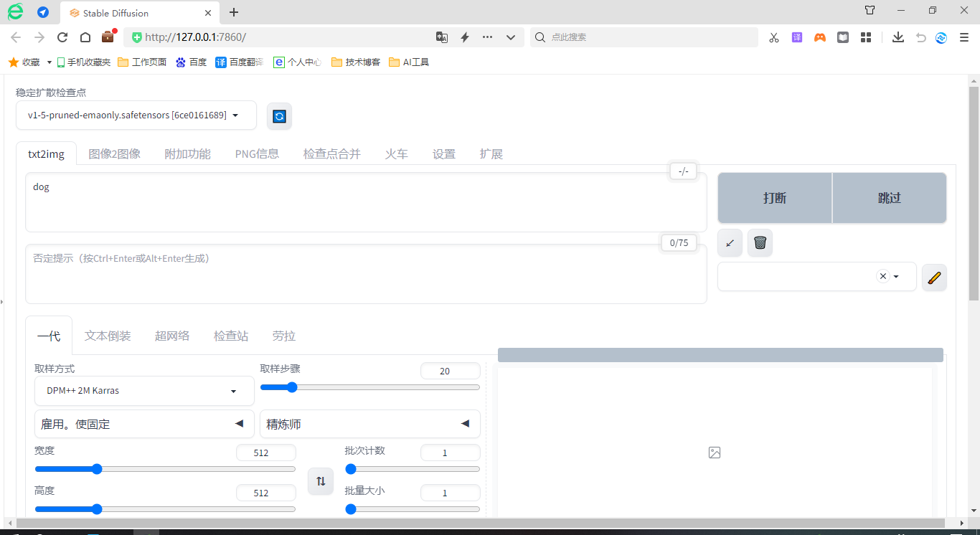Open the 火车 tab
980x535 pixels.
(396, 153)
